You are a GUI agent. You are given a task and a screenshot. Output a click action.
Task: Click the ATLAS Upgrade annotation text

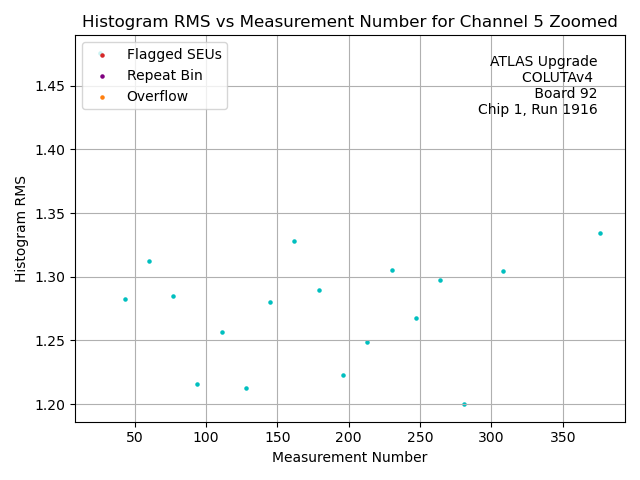(543, 62)
